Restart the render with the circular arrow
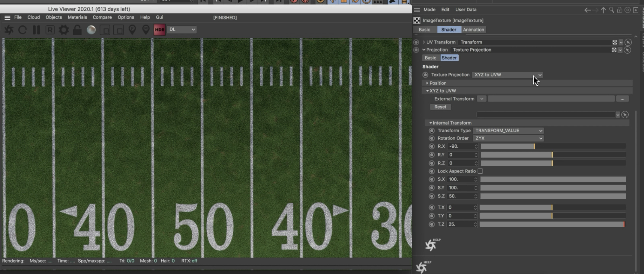The width and height of the screenshot is (644, 274). [x=22, y=30]
